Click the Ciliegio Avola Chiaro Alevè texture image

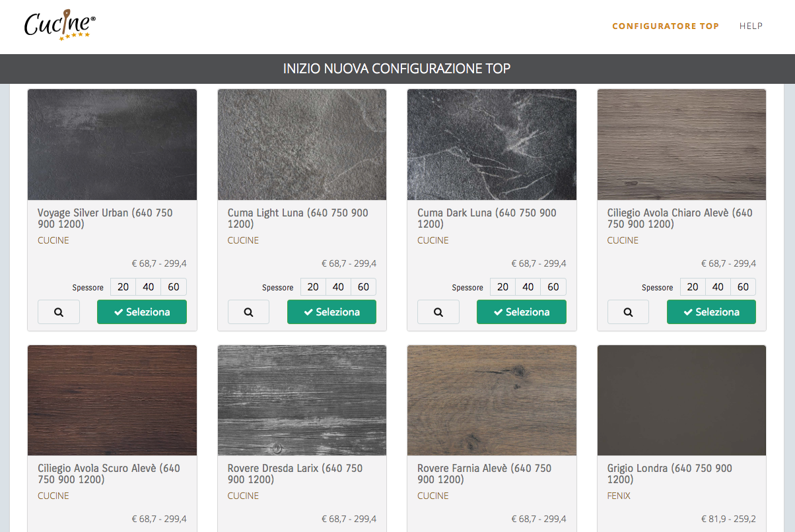(681, 145)
